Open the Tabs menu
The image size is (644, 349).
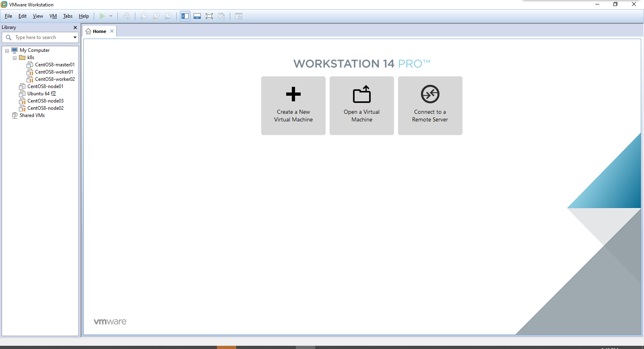pyautogui.click(x=68, y=16)
